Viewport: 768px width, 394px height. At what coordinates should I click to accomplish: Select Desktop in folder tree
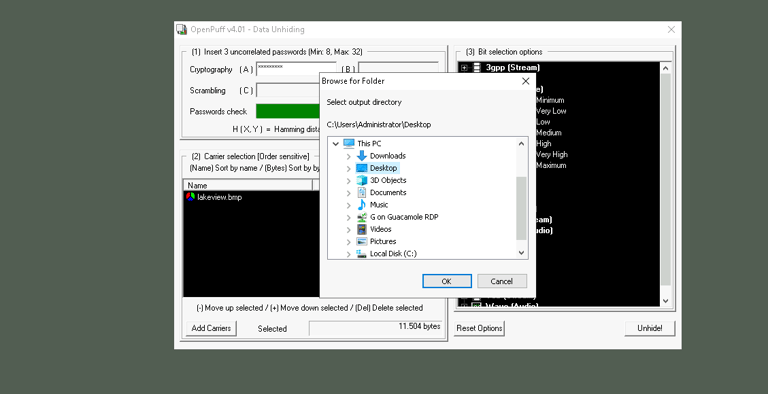[384, 168]
